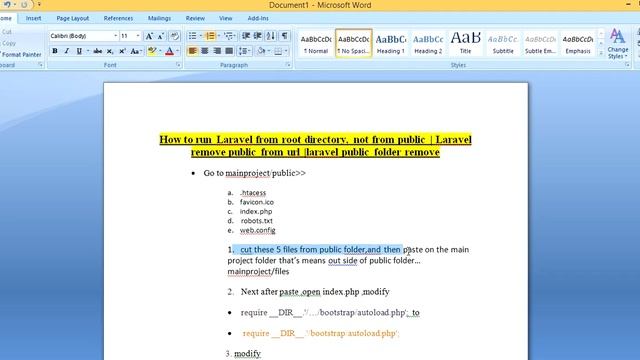Toggle Strikethrough formatting
640x360 pixels.
point(98,51)
